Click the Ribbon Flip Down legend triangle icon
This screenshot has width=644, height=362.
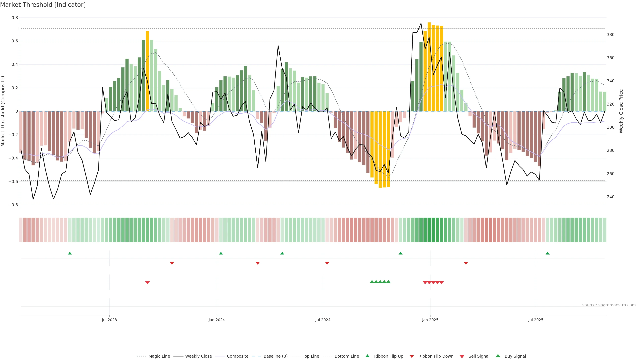(x=412, y=356)
